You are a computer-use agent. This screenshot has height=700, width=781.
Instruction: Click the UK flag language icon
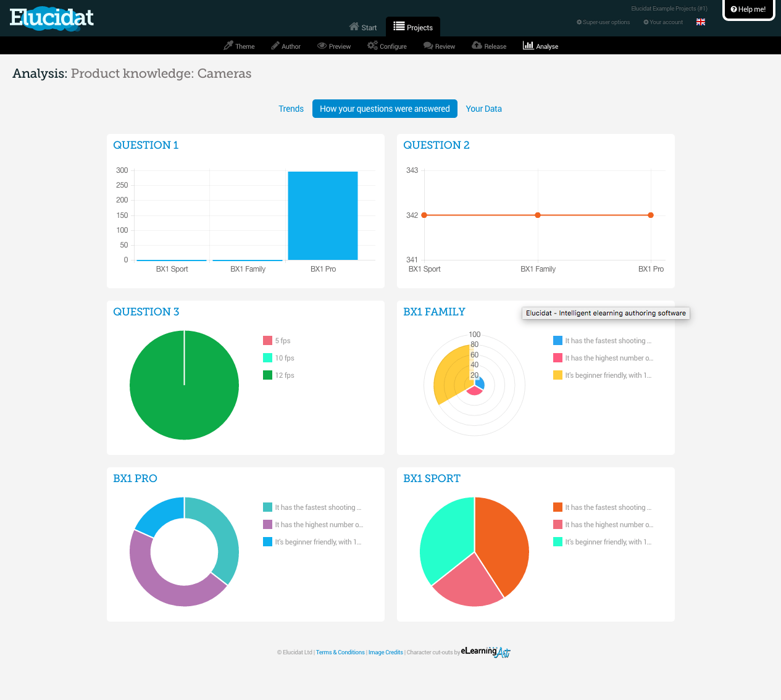point(701,22)
